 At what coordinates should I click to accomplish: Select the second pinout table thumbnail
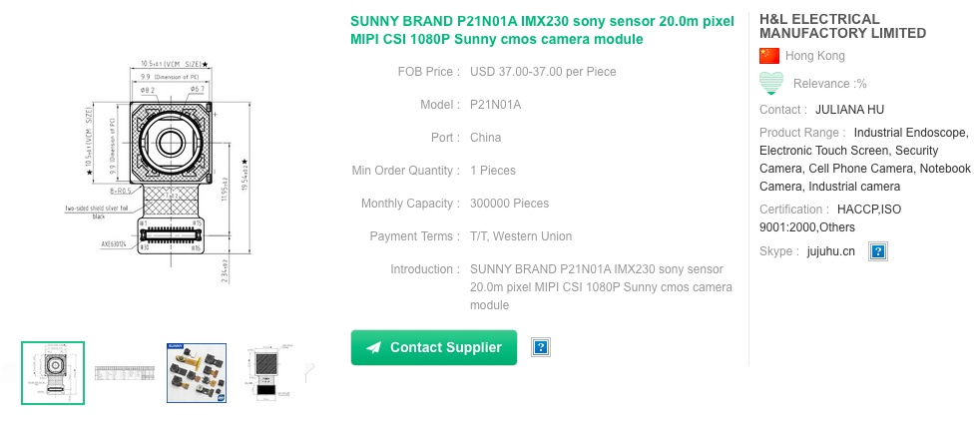point(125,373)
